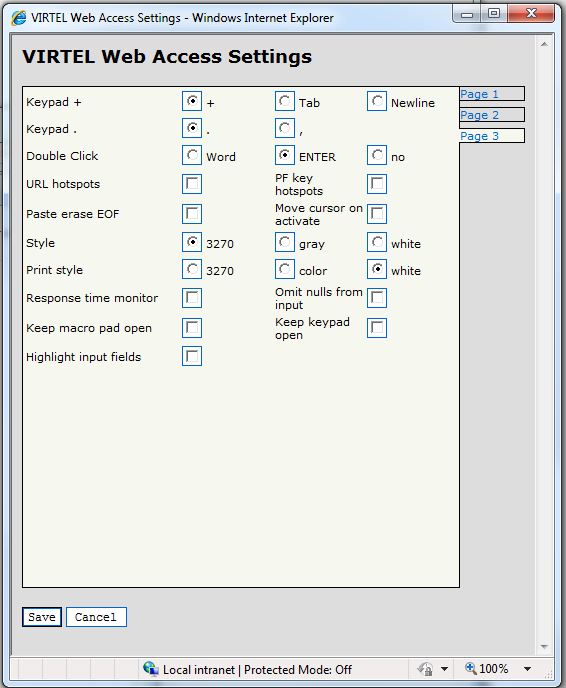The image size is (566, 688).
Task: Tick Paste erase EOF checkbox
Action: pyautogui.click(x=192, y=214)
